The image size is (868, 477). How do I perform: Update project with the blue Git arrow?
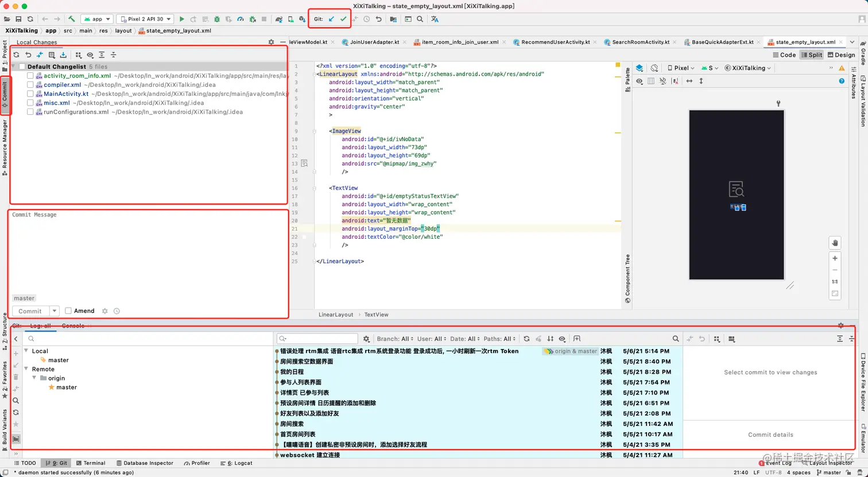(x=331, y=19)
